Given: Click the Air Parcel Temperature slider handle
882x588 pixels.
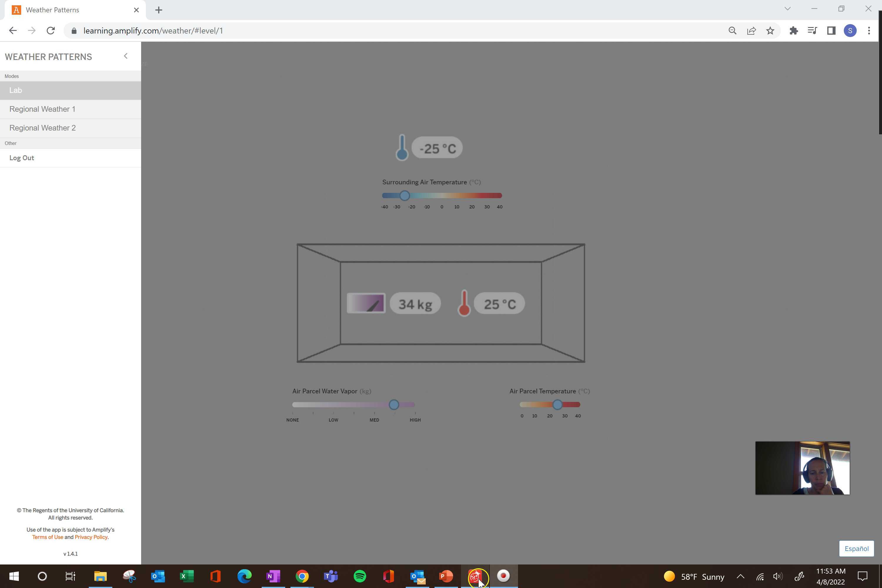Looking at the screenshot, I should tap(558, 404).
